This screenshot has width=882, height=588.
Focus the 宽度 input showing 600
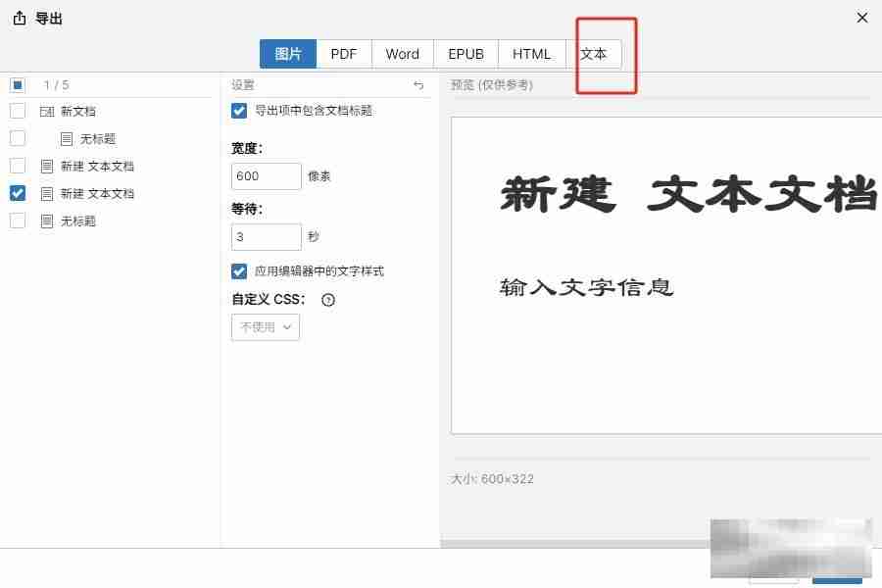coord(266,176)
